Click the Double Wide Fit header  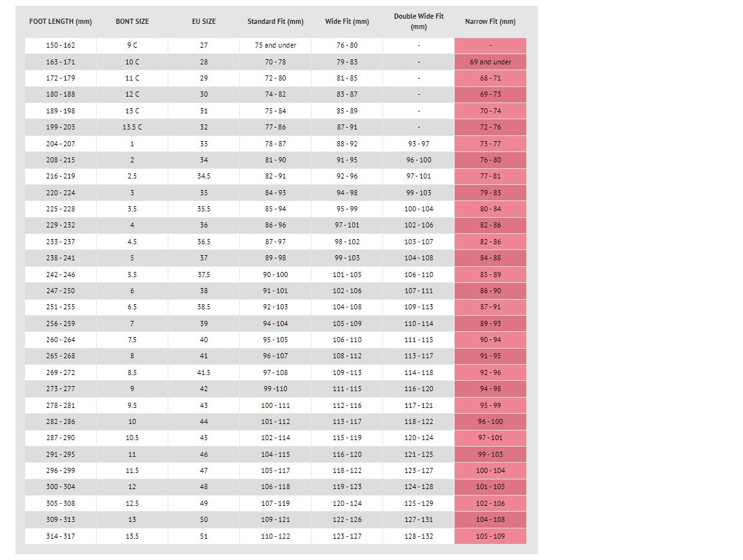pyautogui.click(x=419, y=21)
